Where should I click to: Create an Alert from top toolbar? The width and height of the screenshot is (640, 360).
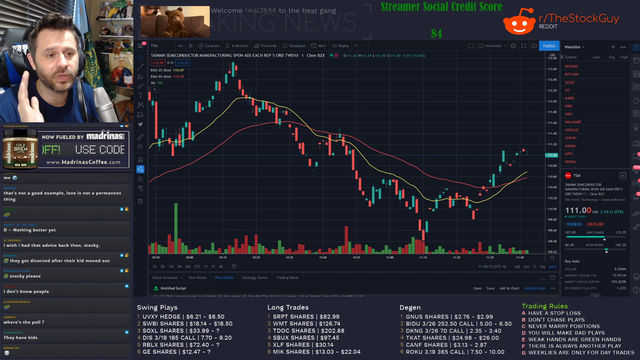point(319,46)
